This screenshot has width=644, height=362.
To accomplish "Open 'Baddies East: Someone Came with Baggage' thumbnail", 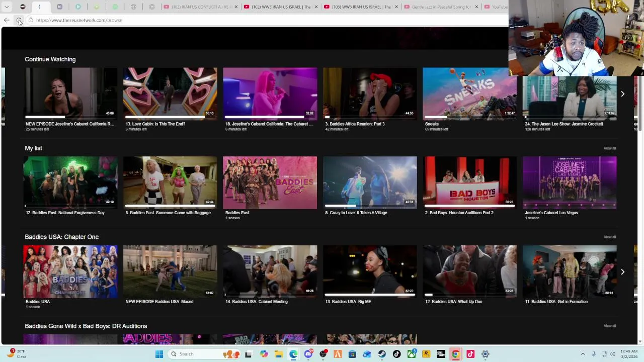I will pyautogui.click(x=170, y=183).
